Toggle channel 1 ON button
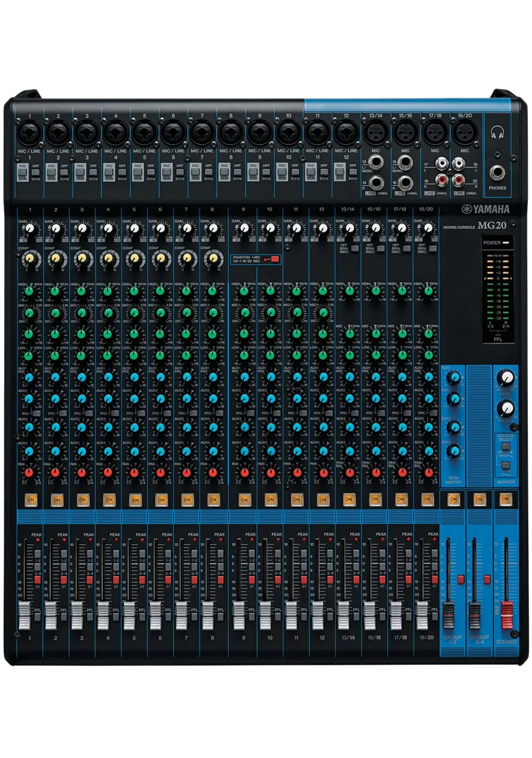 click(31, 500)
